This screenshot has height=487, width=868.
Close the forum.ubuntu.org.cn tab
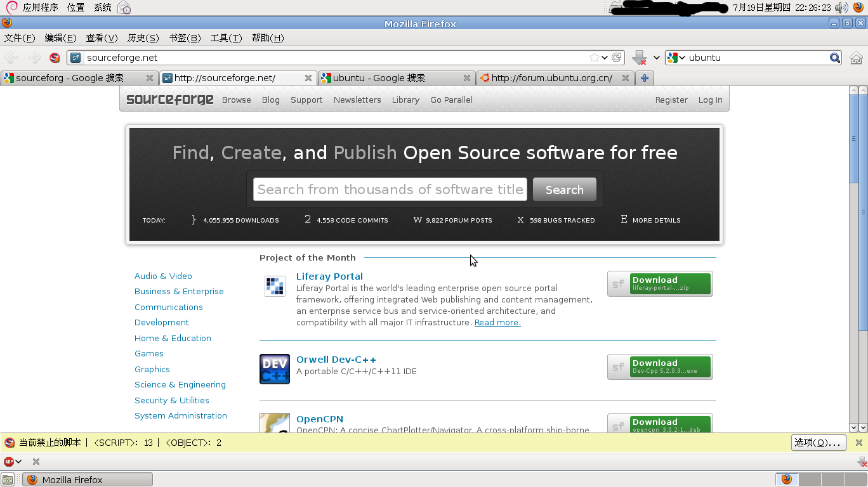[626, 78]
